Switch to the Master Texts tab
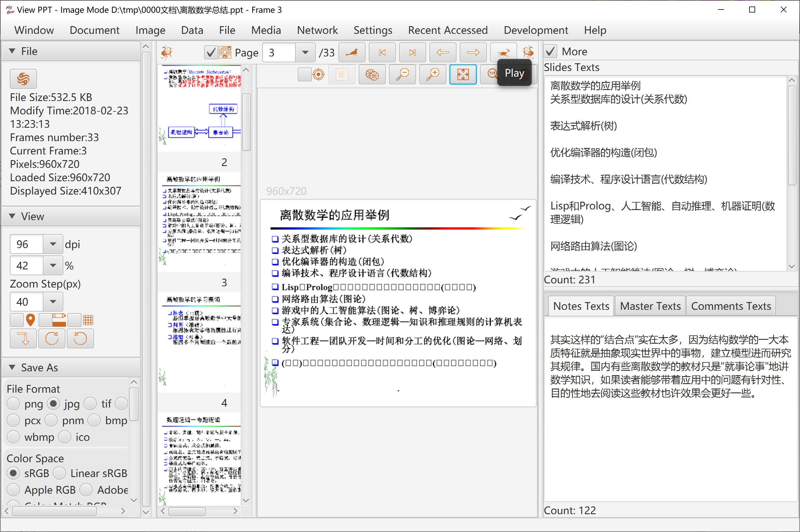The height and width of the screenshot is (532, 800). [650, 306]
